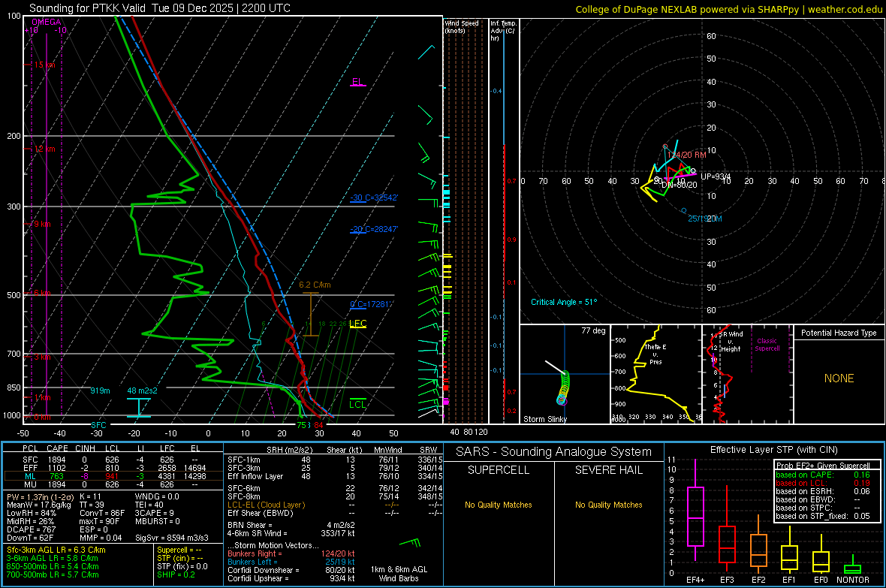886x588 pixels.
Task: Click the SHIP = 0.2 value
Action: point(176,574)
